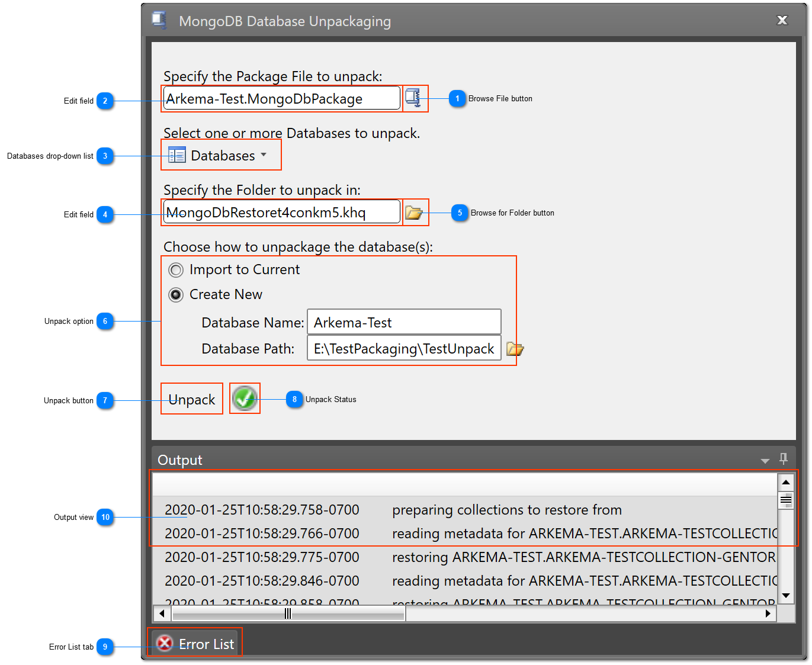
Task: Click the Output panel title
Action: 180,460
